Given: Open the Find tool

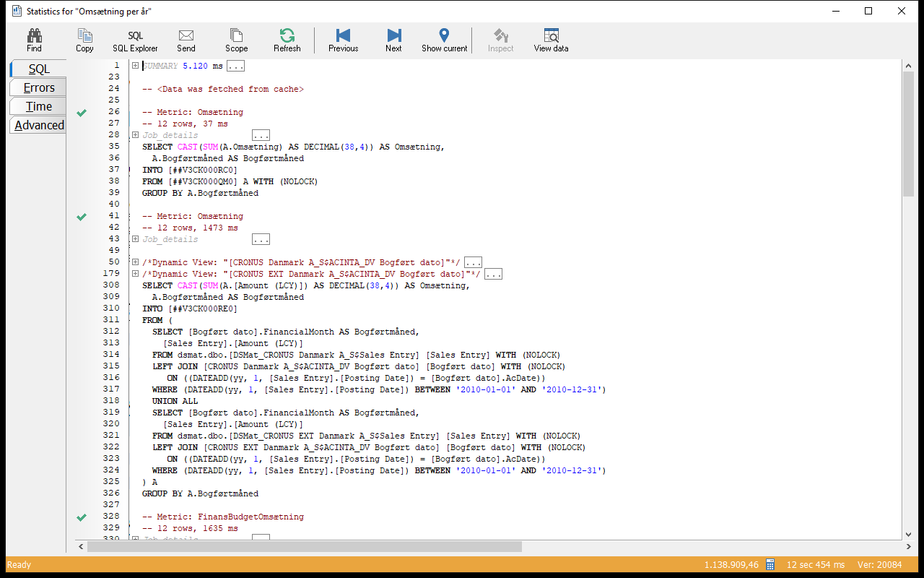Looking at the screenshot, I should tap(34, 40).
